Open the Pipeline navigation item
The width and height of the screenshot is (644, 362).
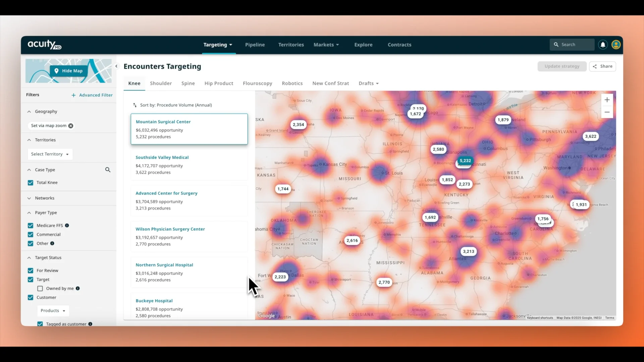pos(255,45)
